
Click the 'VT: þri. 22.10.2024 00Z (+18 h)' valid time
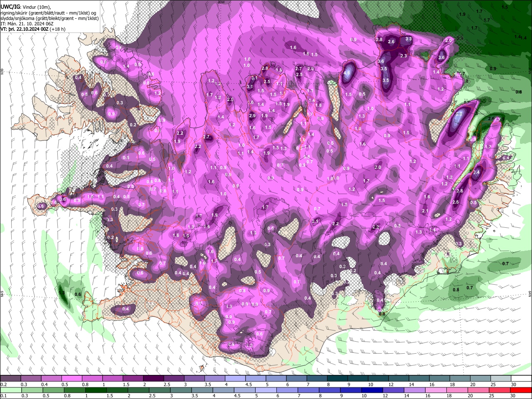33,30
